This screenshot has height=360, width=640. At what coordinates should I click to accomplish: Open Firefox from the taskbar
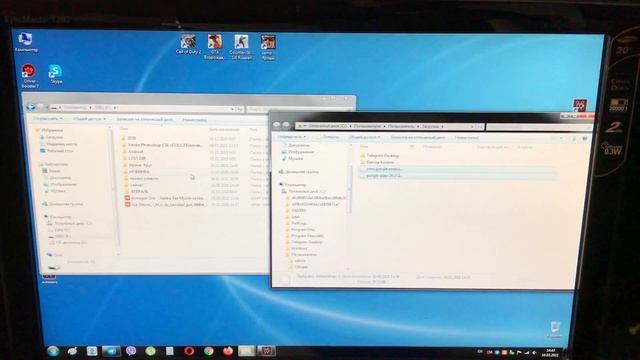228,351
